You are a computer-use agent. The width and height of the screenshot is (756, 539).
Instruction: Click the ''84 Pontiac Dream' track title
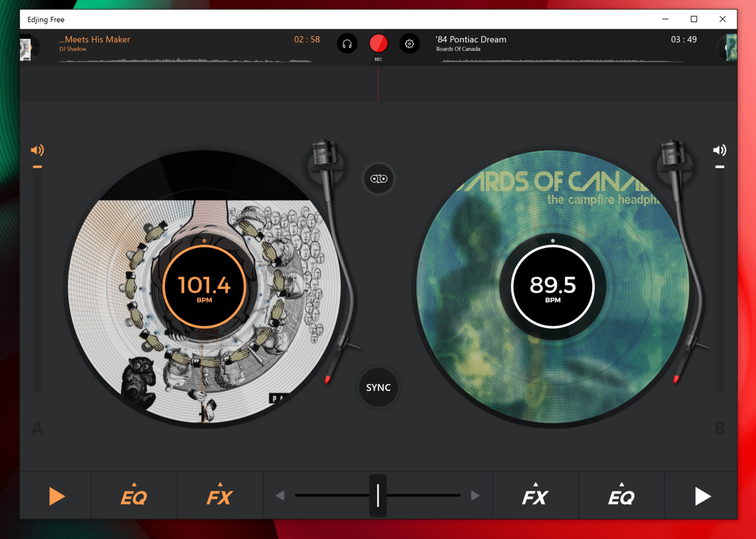click(471, 40)
